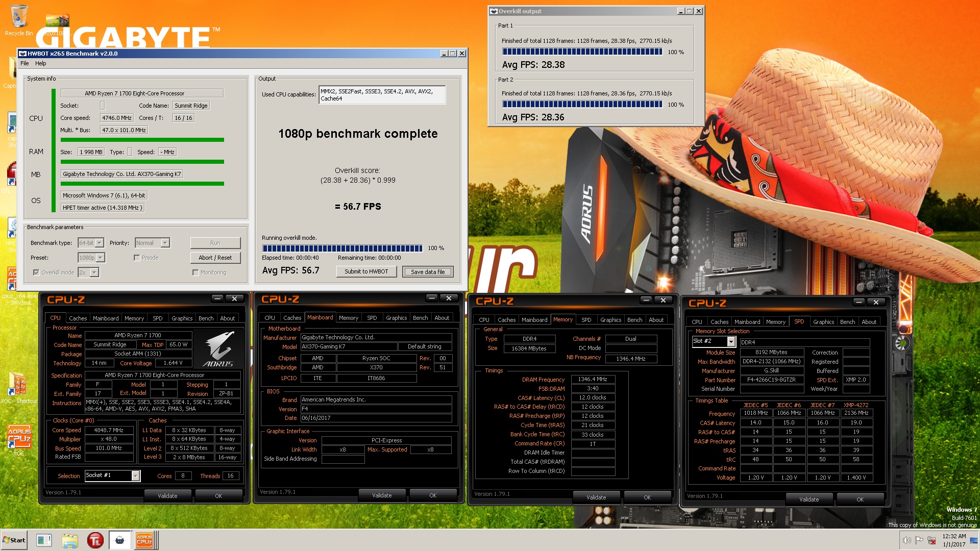Screen dimensions: 980x551
Task: Click the Used CPU capabilities text field
Action: point(382,95)
